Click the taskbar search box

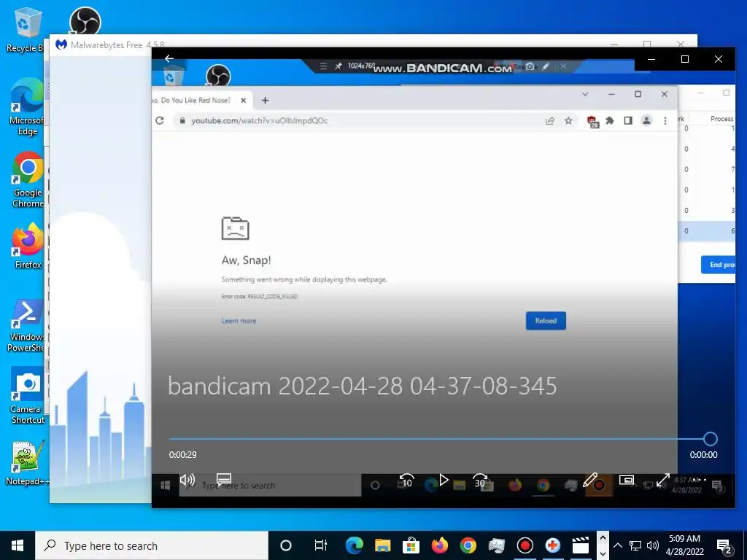coord(152,545)
